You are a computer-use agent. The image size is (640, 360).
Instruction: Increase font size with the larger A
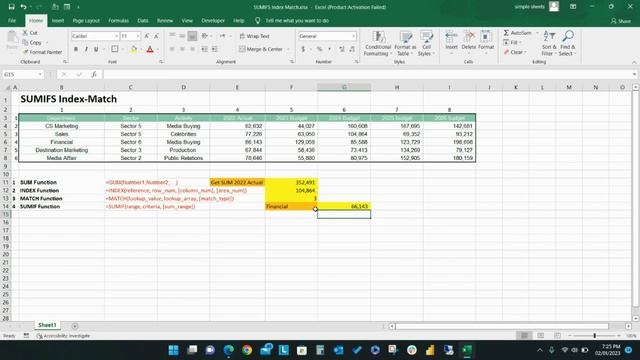147,36
